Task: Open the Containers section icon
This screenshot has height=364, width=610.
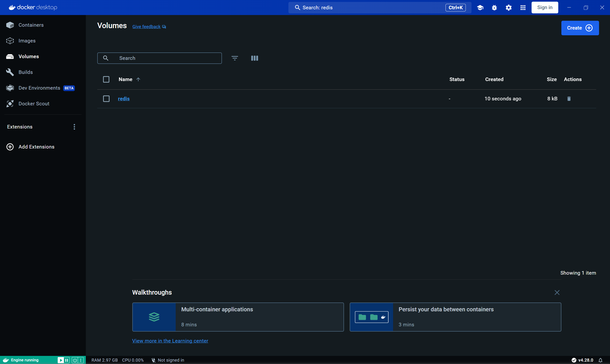Action: point(10,25)
